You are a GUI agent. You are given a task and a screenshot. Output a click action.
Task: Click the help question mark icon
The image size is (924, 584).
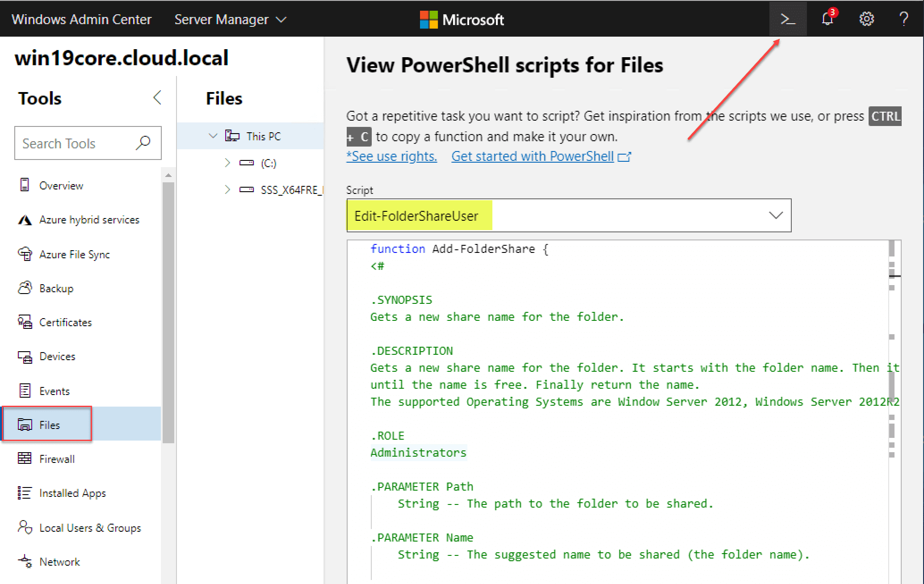tap(903, 19)
